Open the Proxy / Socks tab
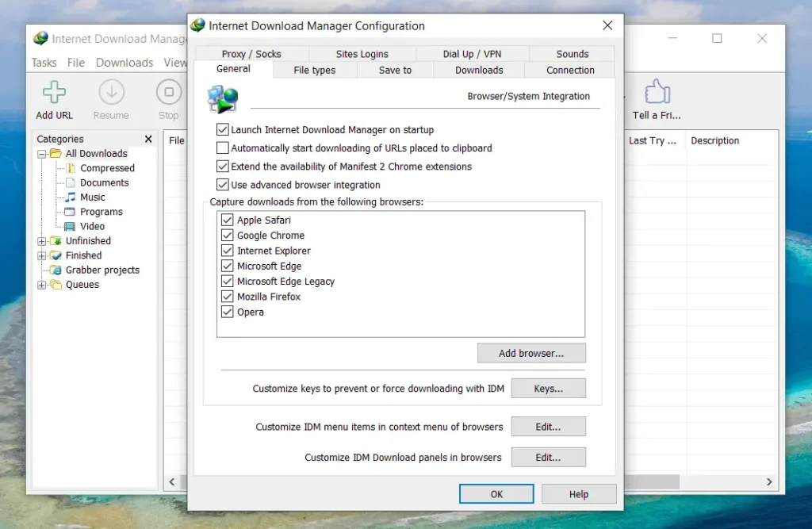 click(251, 54)
